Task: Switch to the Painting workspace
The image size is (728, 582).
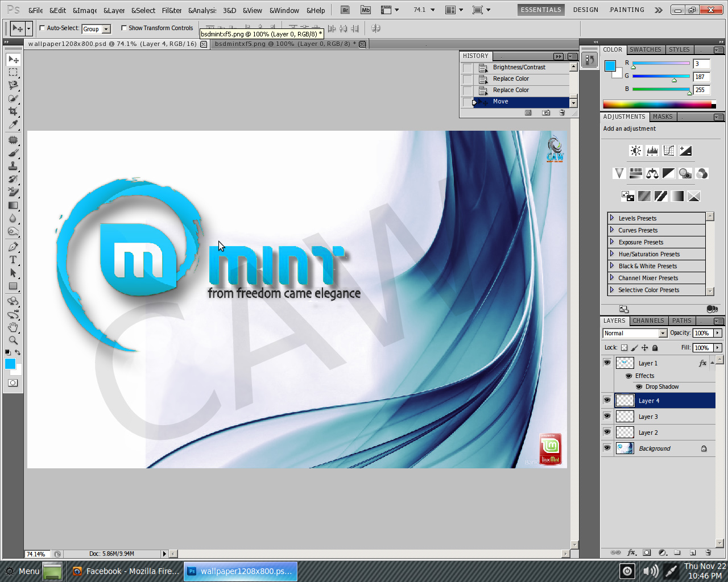Action: [627, 10]
